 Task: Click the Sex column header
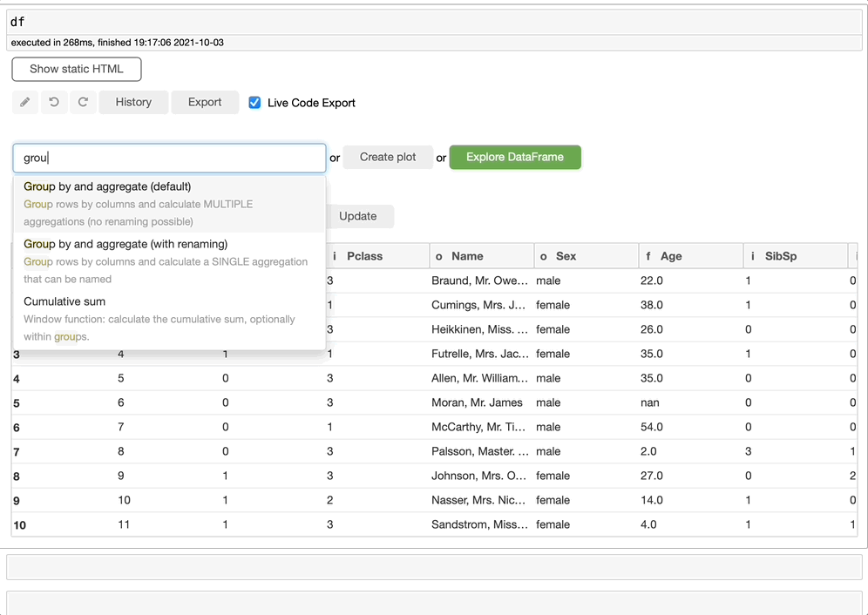click(566, 256)
